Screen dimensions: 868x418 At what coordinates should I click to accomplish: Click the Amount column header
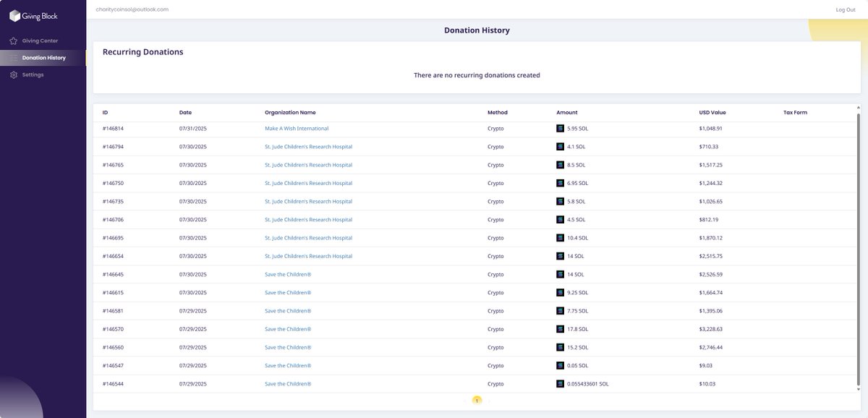click(567, 113)
